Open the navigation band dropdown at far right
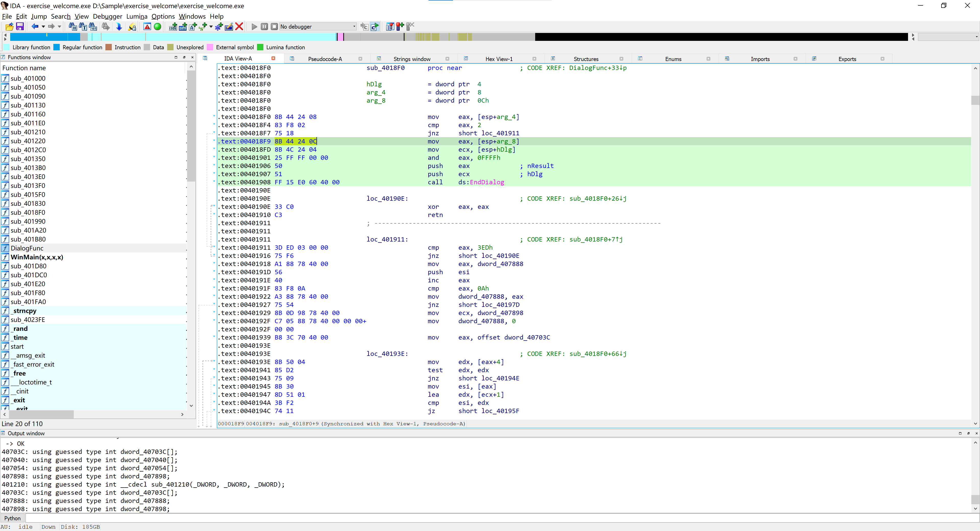The image size is (980, 531). click(949, 37)
